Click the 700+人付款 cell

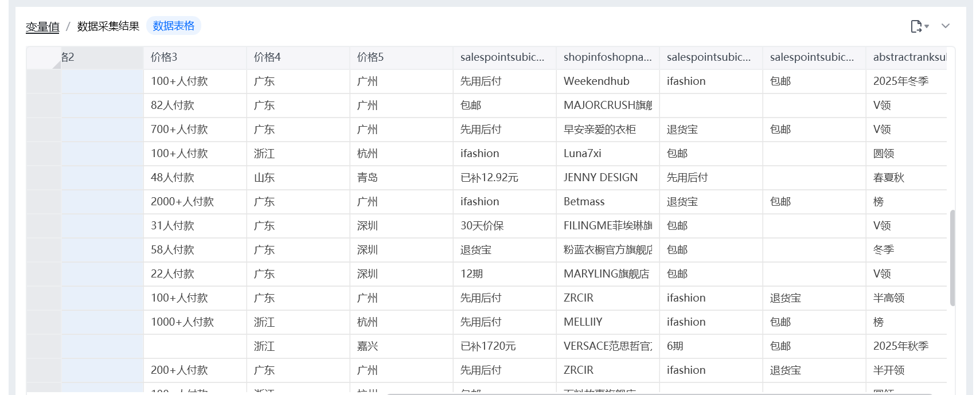[195, 130]
